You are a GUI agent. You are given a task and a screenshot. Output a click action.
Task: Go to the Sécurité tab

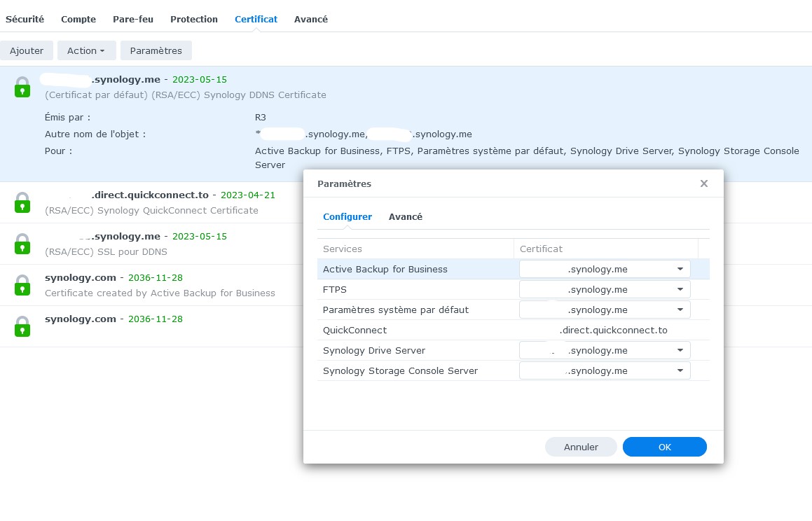25,19
